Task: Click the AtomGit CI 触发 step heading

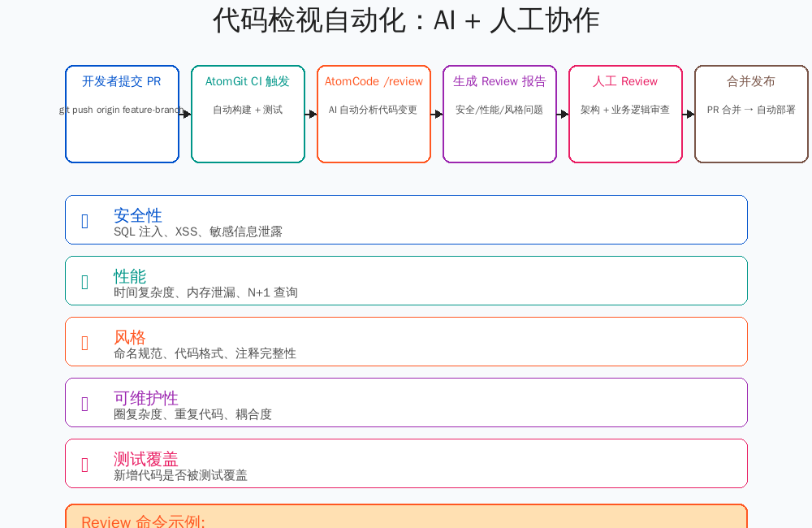Action: [248, 81]
